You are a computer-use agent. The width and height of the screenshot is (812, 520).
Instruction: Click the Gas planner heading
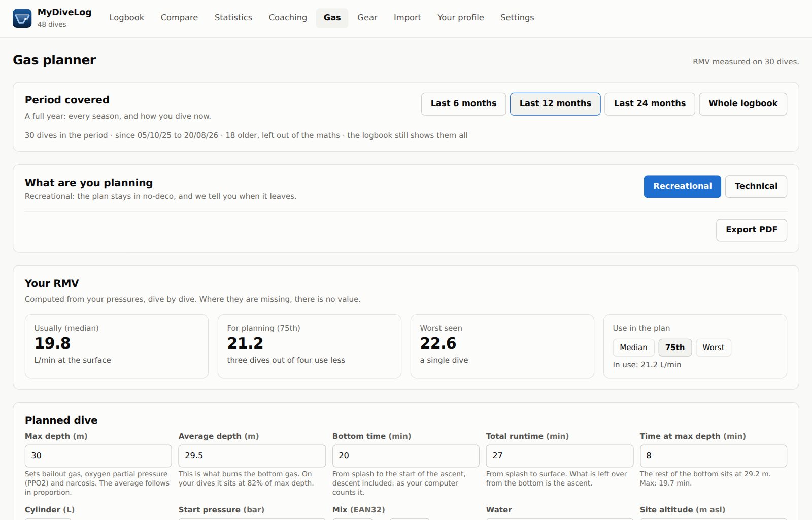click(54, 60)
